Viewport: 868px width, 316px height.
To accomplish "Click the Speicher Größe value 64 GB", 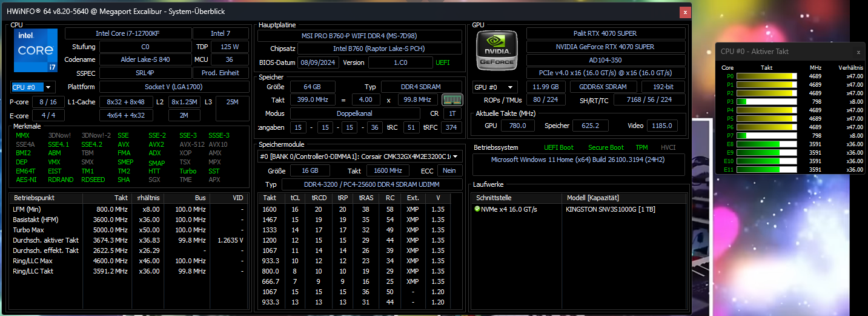I will pyautogui.click(x=313, y=87).
